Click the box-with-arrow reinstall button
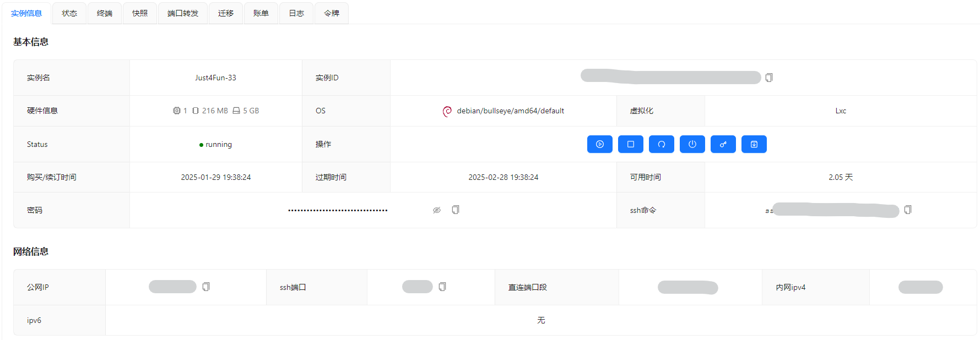The image size is (980, 340). click(x=754, y=144)
